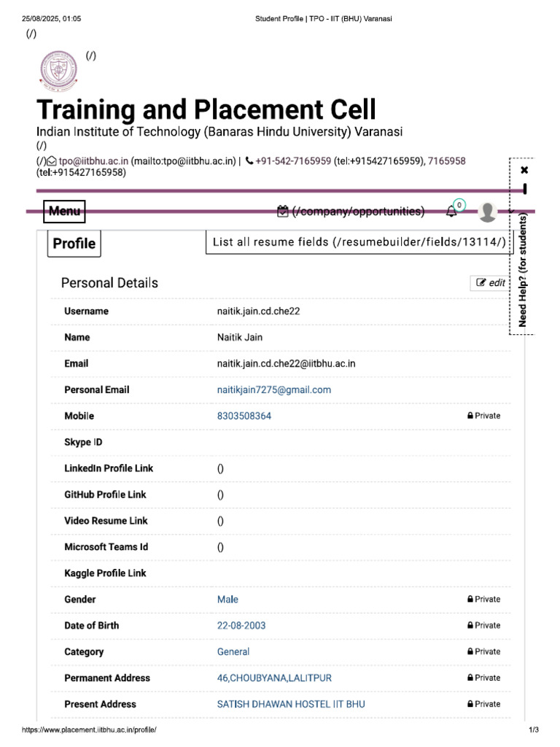Click the lock icon in Mobile row

[x=470, y=415]
